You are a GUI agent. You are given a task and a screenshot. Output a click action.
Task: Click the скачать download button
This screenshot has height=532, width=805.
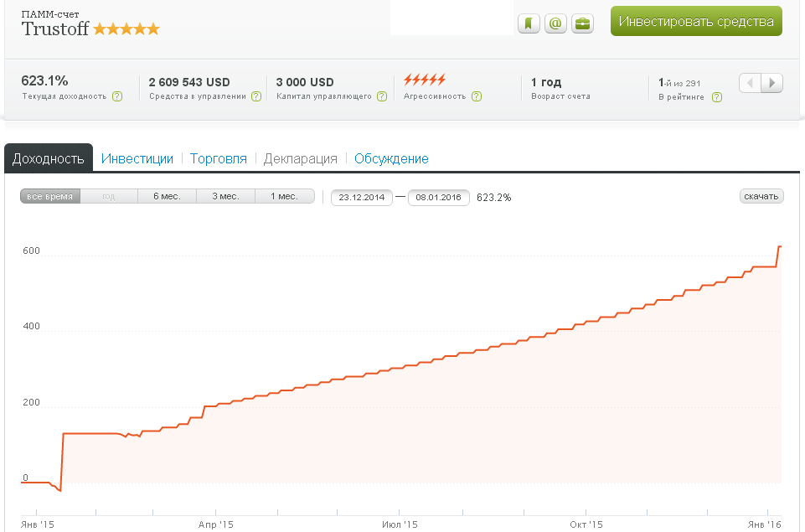(x=761, y=197)
